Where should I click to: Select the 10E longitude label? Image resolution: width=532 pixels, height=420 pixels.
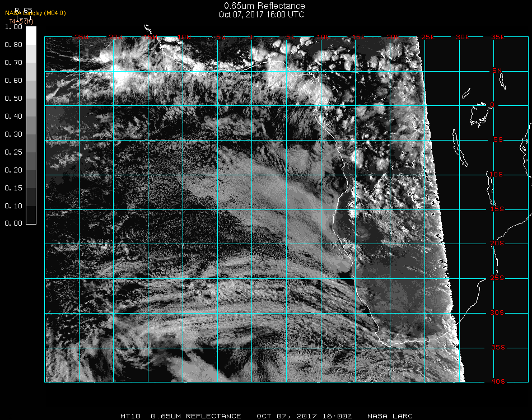coord(323,37)
